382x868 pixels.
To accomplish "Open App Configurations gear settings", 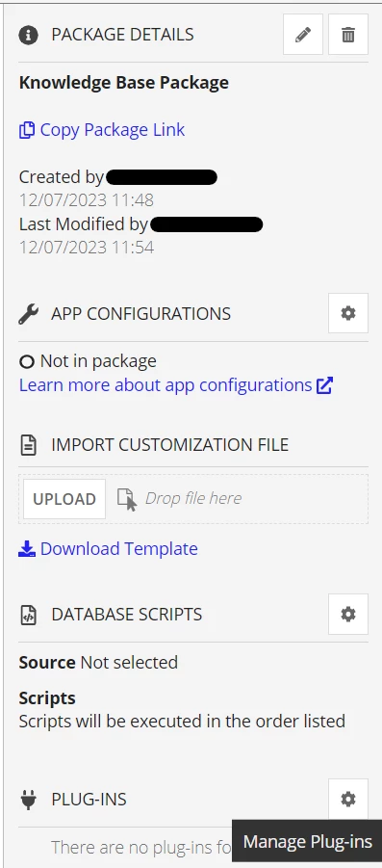I will click(x=348, y=313).
